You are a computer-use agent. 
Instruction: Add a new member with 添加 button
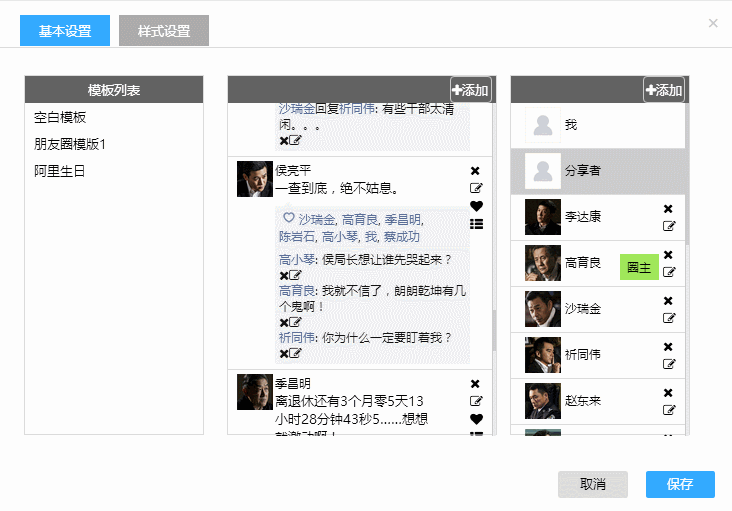coord(664,90)
